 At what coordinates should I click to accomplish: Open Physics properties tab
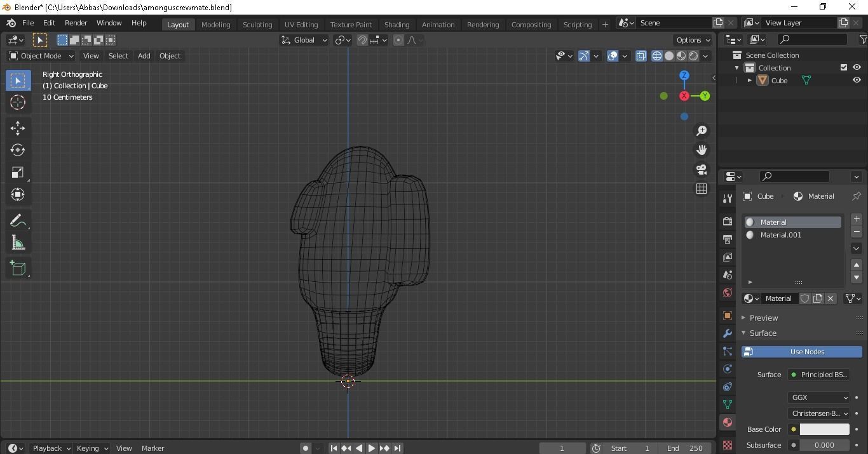coord(728,369)
